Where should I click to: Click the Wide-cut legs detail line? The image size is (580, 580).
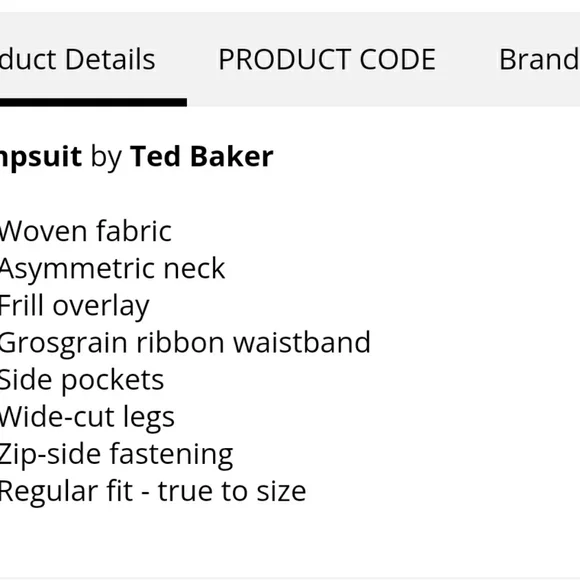coord(87,418)
